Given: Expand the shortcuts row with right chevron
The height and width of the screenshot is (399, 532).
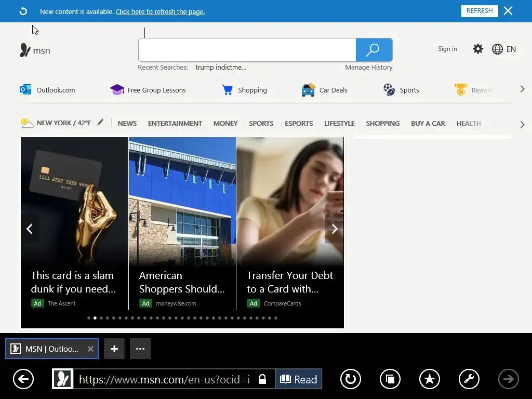Looking at the screenshot, I should coord(522,89).
